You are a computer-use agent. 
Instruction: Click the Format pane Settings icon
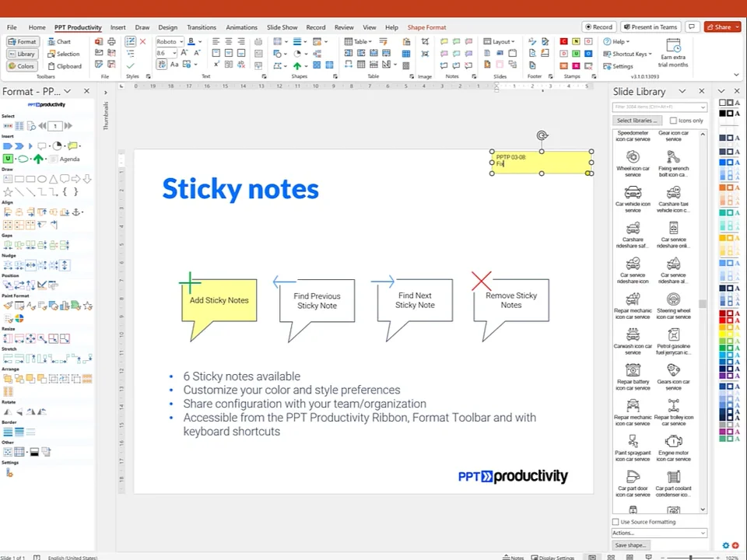point(9,472)
